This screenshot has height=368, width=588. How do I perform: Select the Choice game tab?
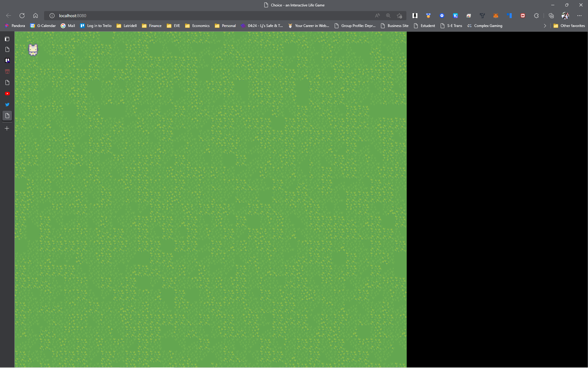pyautogui.click(x=294, y=5)
